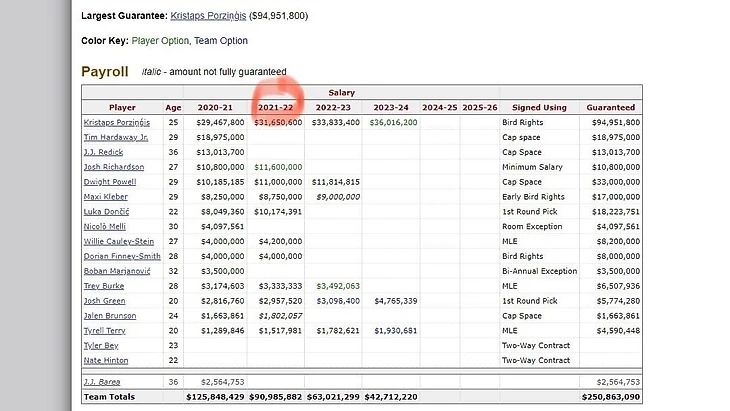Viewport: 730px width, 411px height.
Task: Open Josh Richardson player link
Action: point(114,167)
